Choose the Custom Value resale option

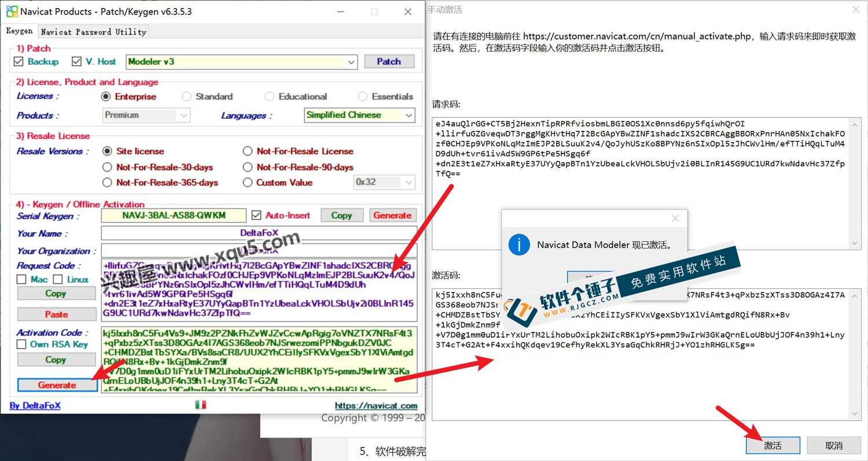click(247, 182)
